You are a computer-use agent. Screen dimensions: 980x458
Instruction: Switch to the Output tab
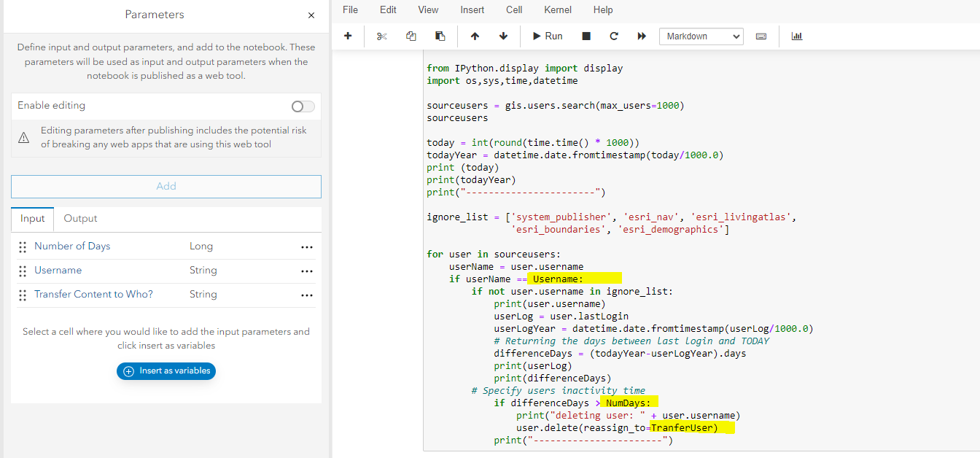tap(80, 218)
